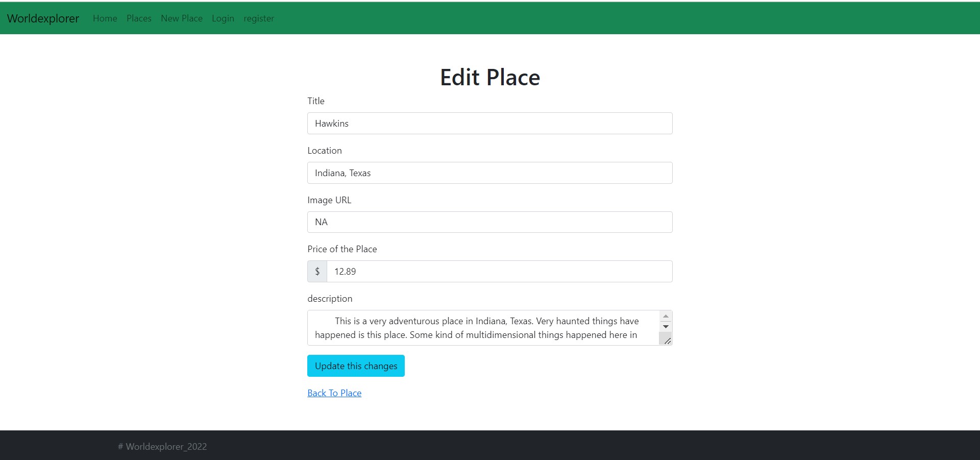The image size is (980, 460).
Task: Click the Edit Place heading
Action: pyautogui.click(x=489, y=77)
